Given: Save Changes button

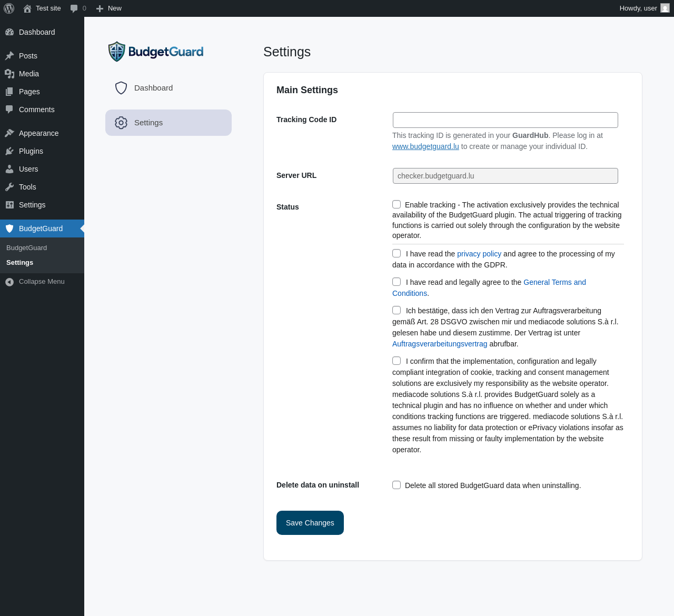Looking at the screenshot, I should coord(310,523).
